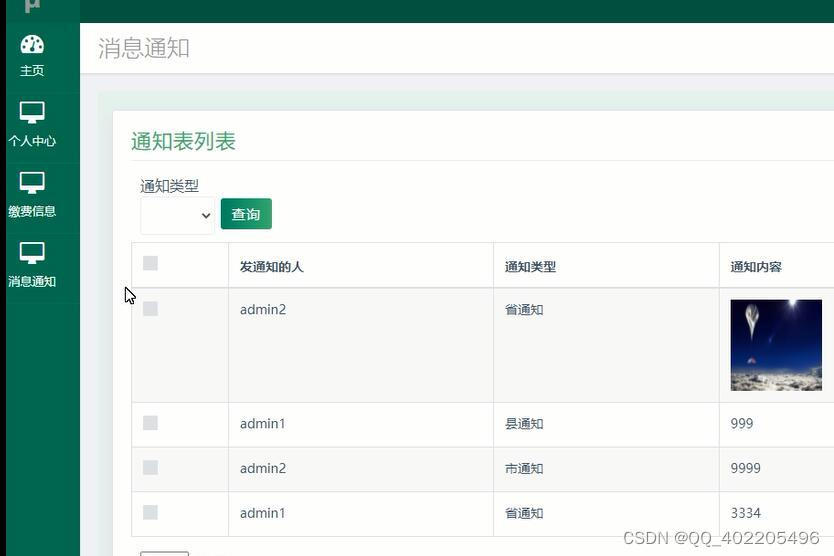Click the 通知内容 column header

[x=756, y=267]
